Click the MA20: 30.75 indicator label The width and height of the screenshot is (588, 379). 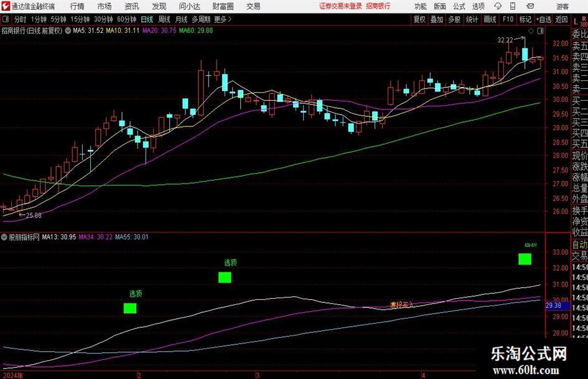click(x=159, y=30)
